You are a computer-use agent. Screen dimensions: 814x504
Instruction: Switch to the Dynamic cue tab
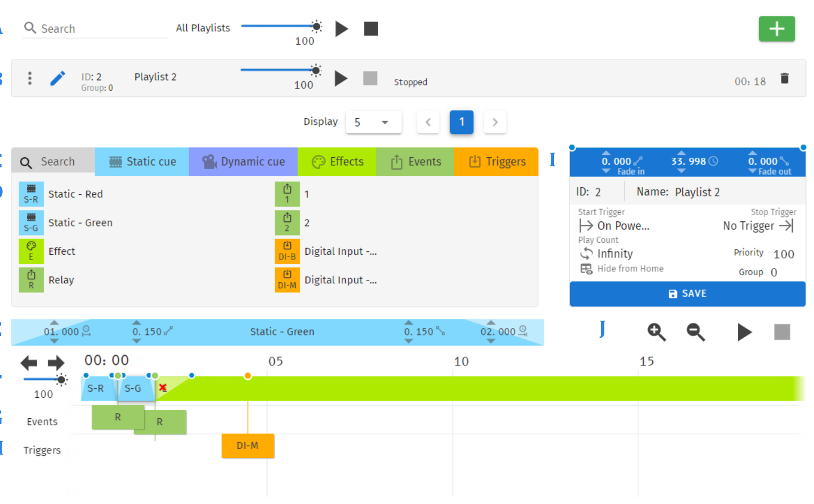(x=244, y=162)
